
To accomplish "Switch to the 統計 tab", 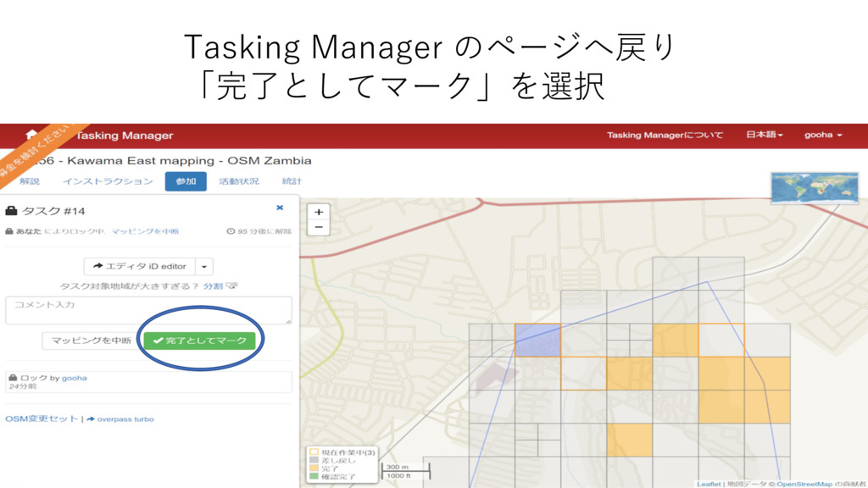I will [x=292, y=181].
